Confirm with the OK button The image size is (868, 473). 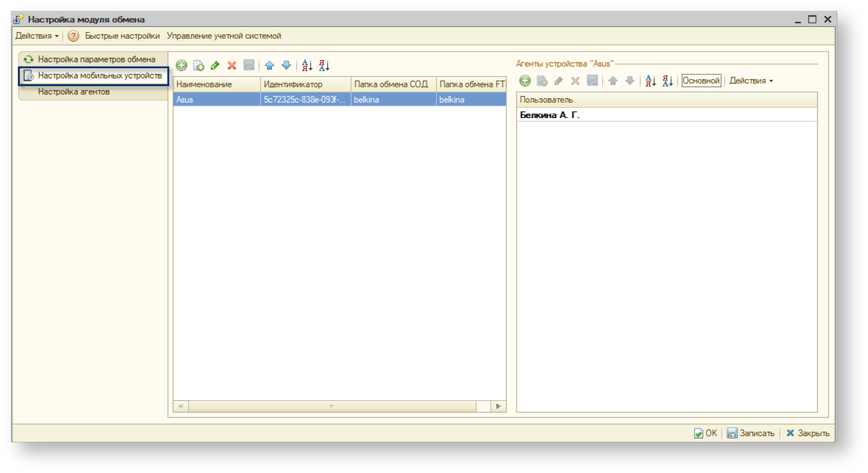click(706, 433)
